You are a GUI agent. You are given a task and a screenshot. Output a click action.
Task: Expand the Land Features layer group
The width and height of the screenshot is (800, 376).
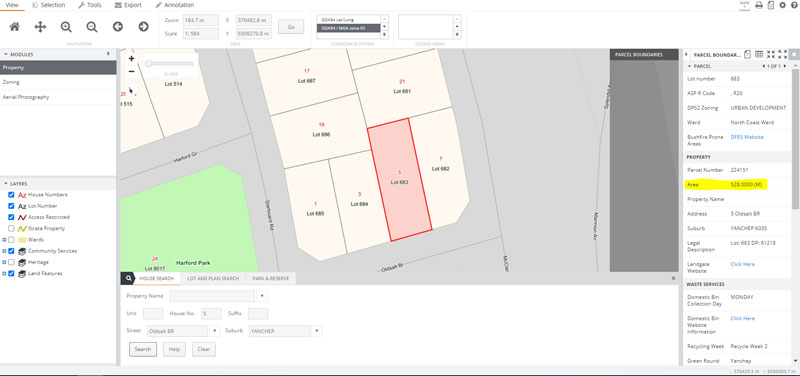click(4, 273)
